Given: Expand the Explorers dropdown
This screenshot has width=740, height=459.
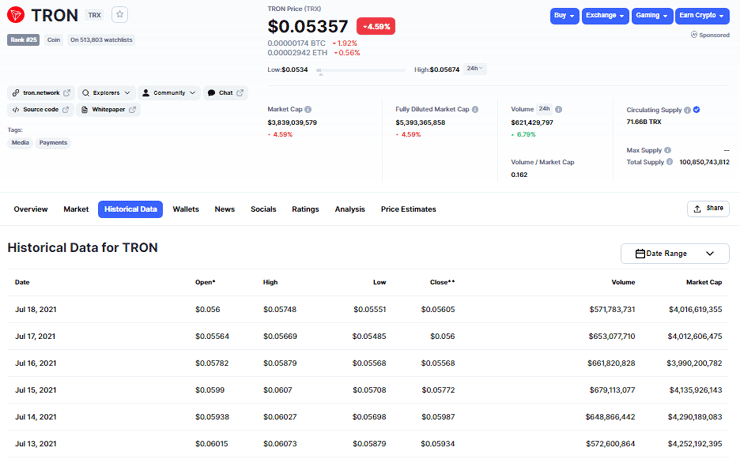Looking at the screenshot, I should [106, 93].
